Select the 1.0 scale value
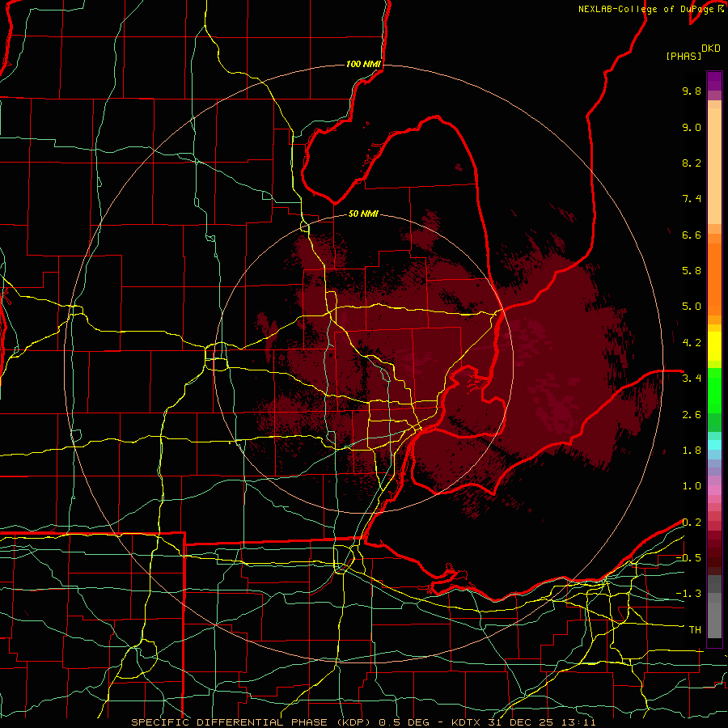Image resolution: width=728 pixels, height=728 pixels. (x=692, y=486)
